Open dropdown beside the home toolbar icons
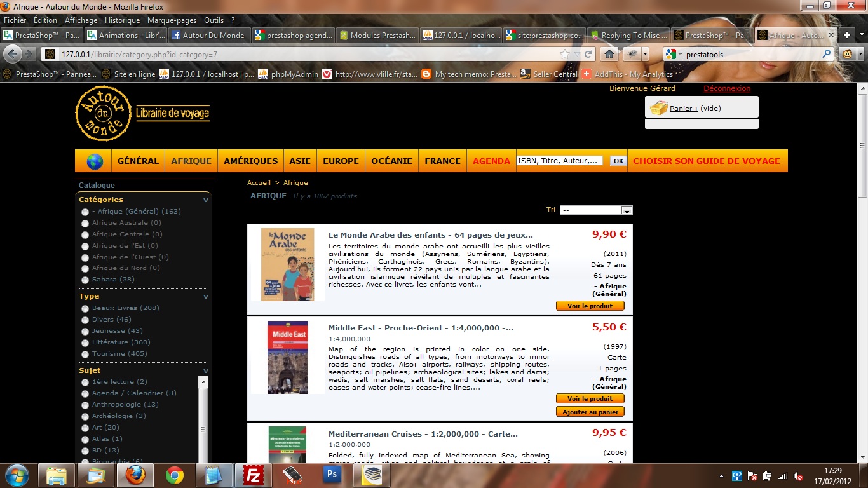 point(646,54)
